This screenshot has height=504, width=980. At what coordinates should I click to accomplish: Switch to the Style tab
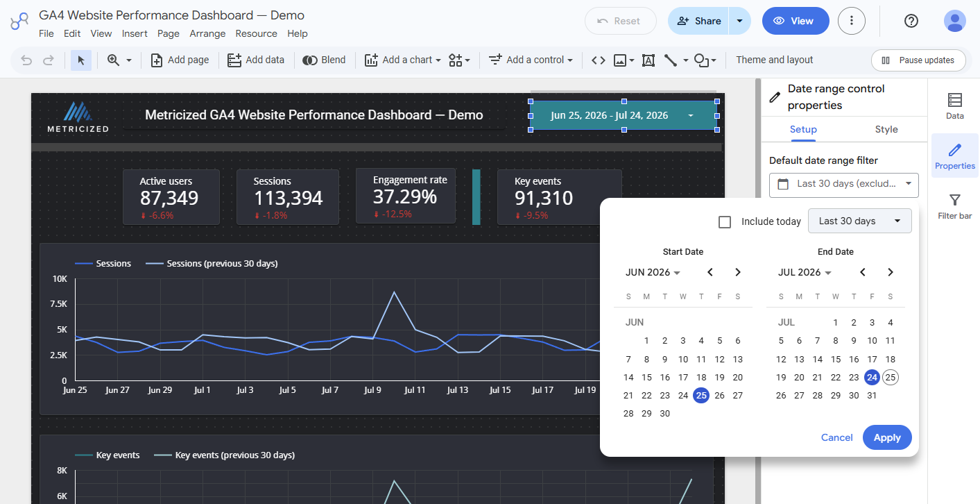tap(886, 129)
